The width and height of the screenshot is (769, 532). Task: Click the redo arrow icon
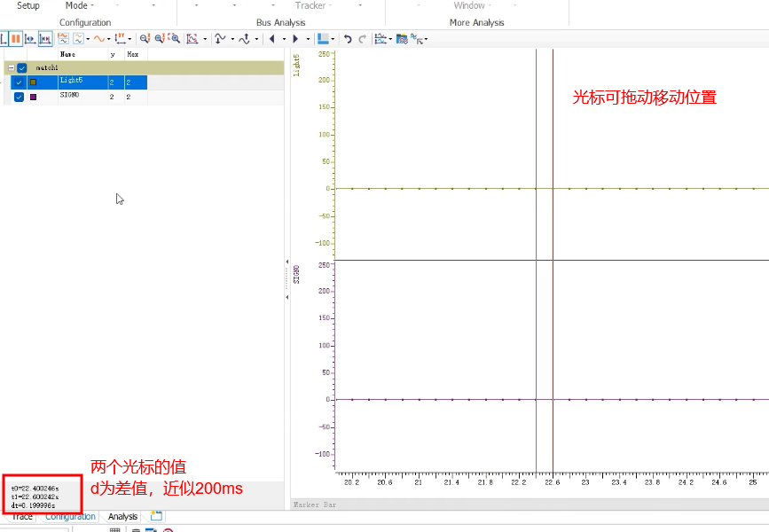362,39
